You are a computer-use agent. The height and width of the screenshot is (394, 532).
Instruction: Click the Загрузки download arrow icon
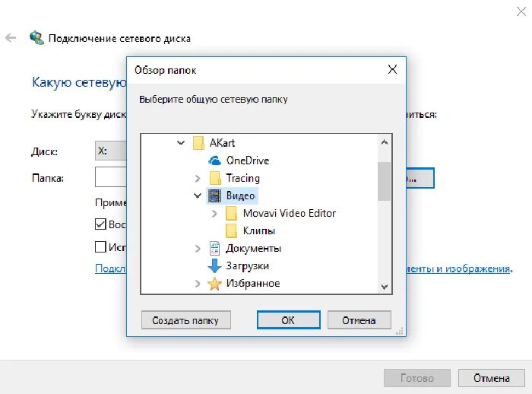[214, 266]
